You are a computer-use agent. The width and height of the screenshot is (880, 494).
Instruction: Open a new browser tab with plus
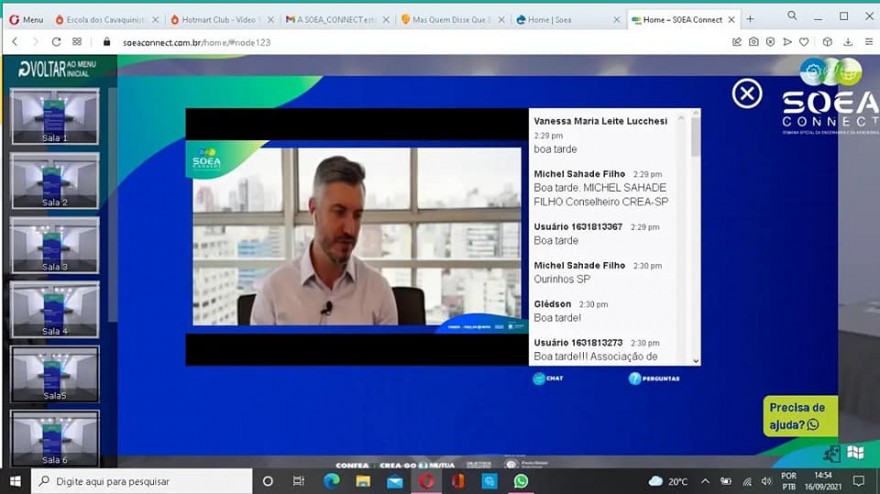click(750, 19)
